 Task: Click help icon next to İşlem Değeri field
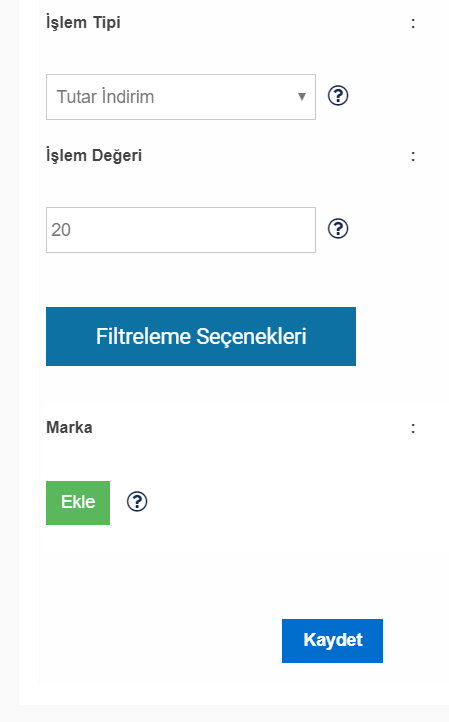click(338, 228)
